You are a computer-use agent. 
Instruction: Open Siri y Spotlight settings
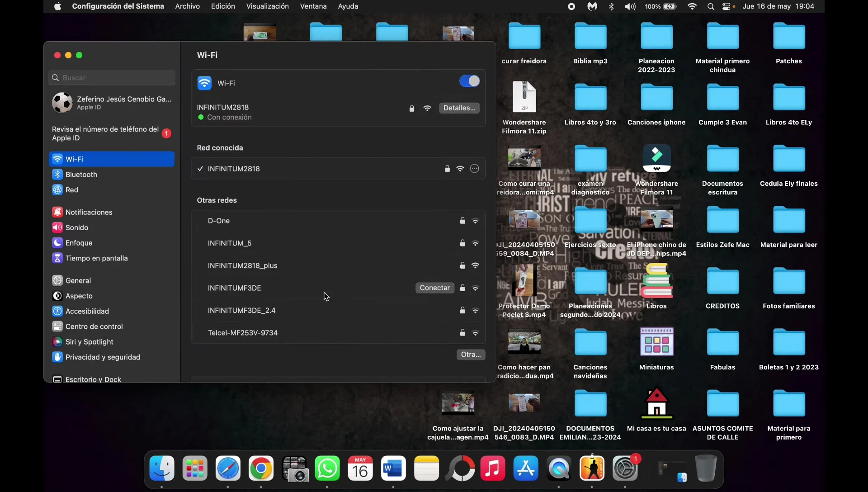112,342
